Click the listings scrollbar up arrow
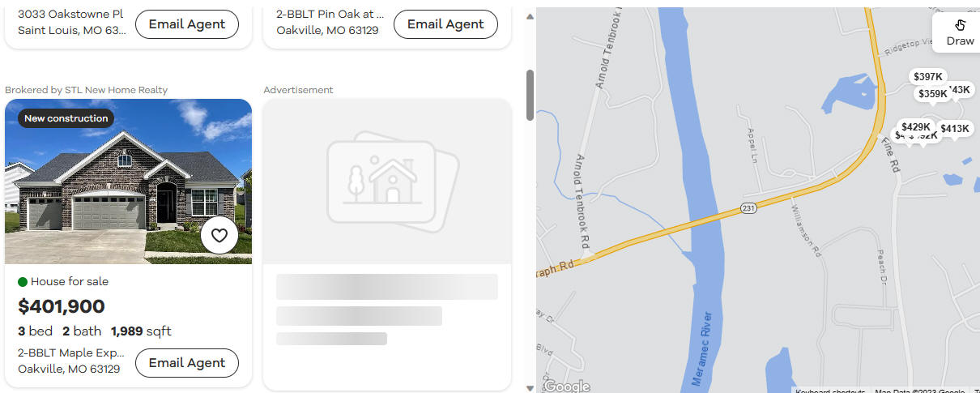Viewport: 980px width, 393px height. coord(530,16)
